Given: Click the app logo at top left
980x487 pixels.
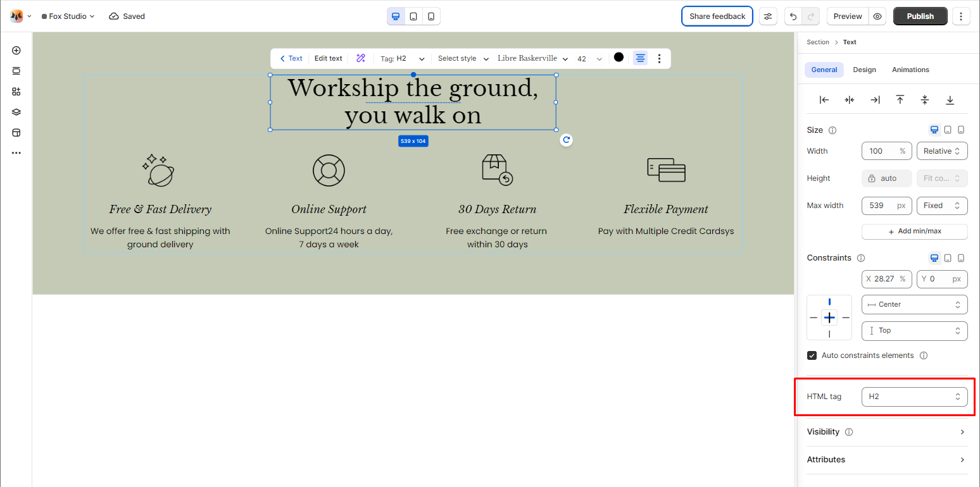Looking at the screenshot, I should pyautogui.click(x=16, y=16).
